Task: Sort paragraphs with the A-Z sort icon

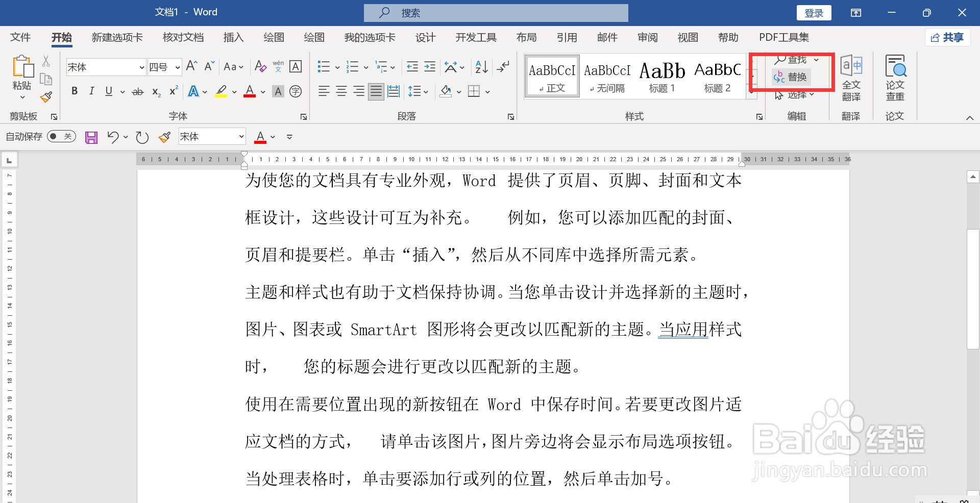Action: [481, 66]
